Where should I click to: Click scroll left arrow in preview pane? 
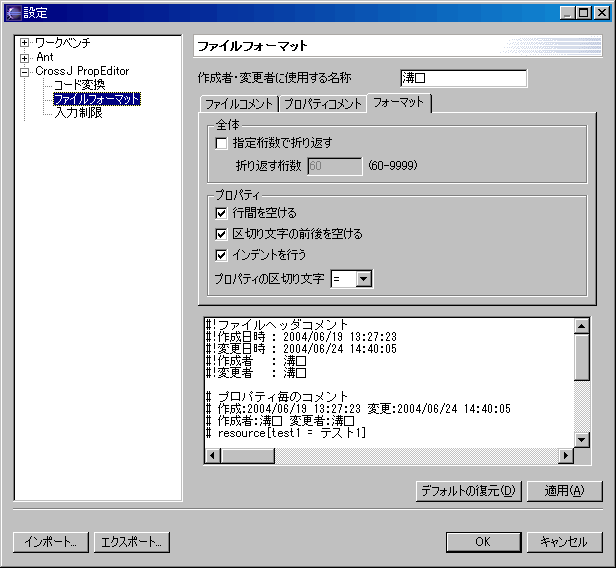point(213,456)
